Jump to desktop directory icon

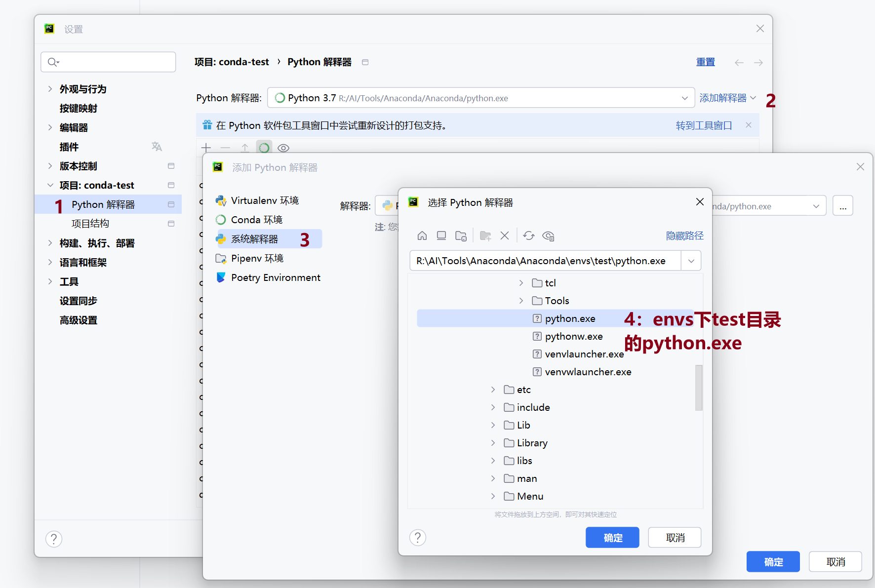coord(441,236)
